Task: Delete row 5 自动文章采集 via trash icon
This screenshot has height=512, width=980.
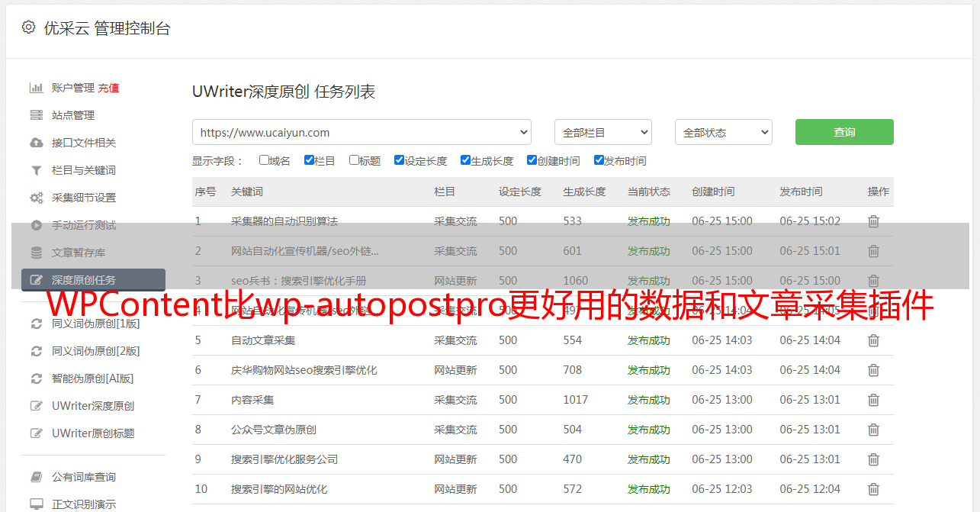Action: [874, 340]
